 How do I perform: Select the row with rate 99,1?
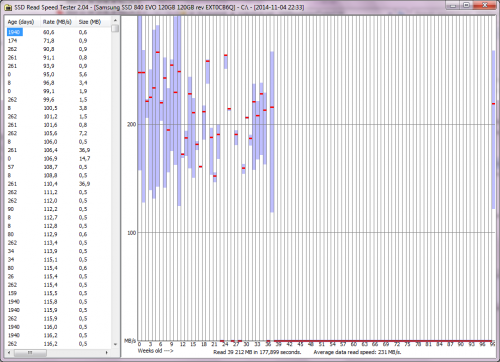58,91
